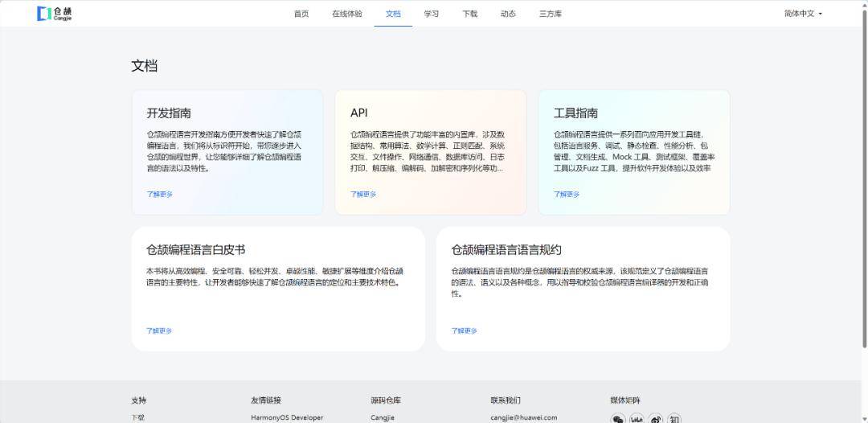Open the Bilibili media icon in footer
The height and width of the screenshot is (423, 868).
637,420
